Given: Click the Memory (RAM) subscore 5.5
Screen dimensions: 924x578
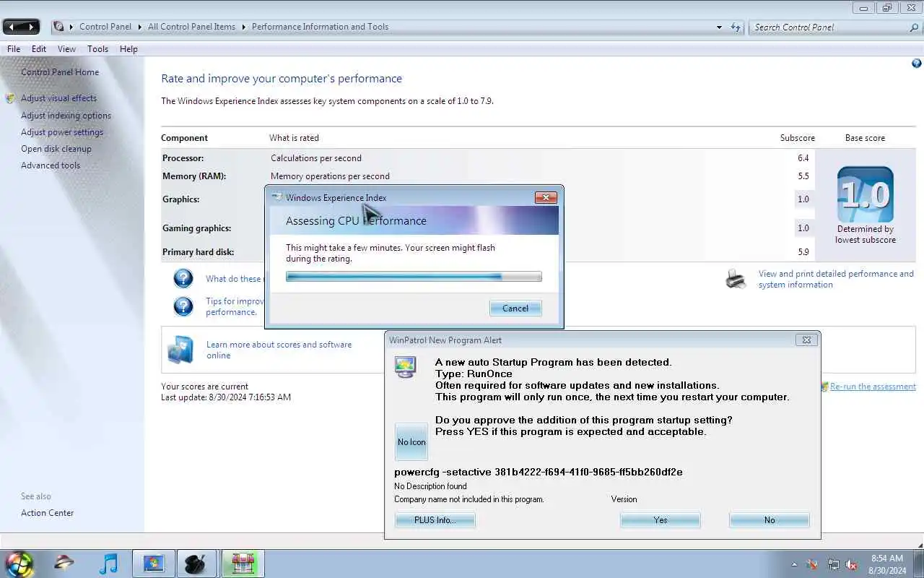Looking at the screenshot, I should coord(803,176).
